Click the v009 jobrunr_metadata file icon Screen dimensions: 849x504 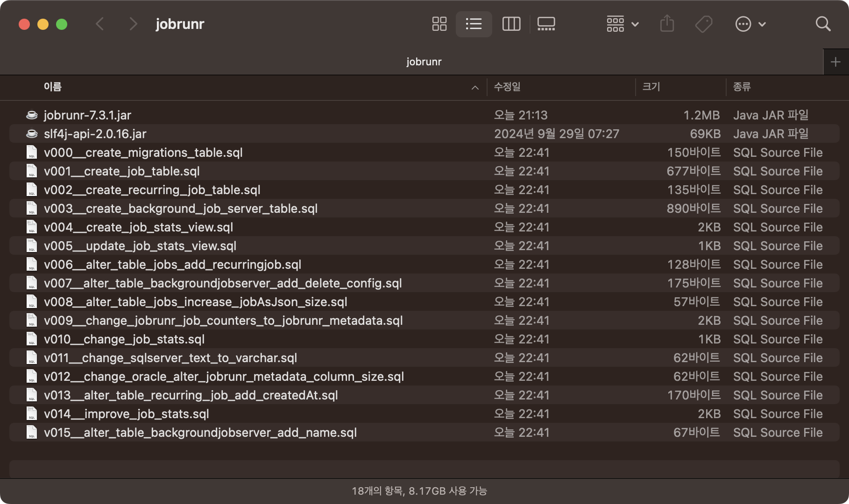pos(32,320)
